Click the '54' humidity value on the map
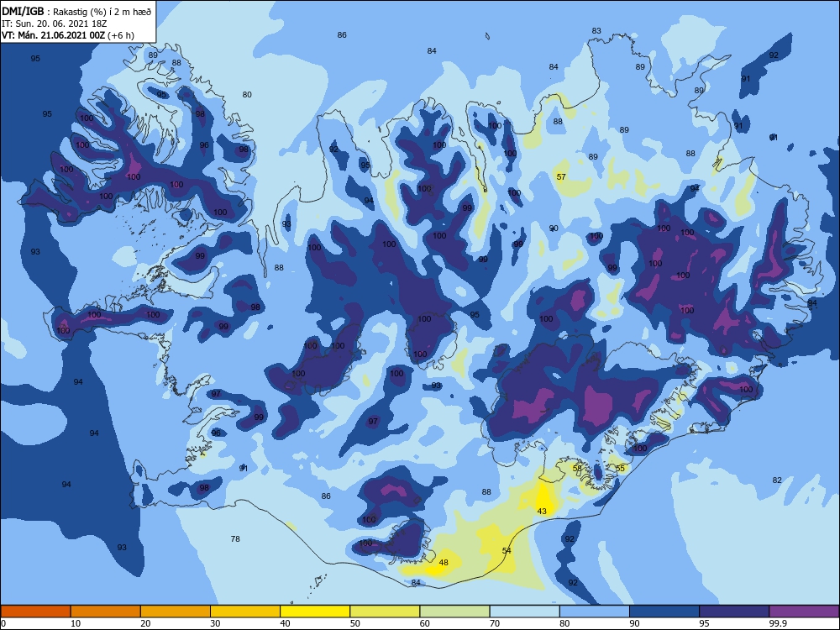The image size is (840, 630). pyautogui.click(x=507, y=551)
